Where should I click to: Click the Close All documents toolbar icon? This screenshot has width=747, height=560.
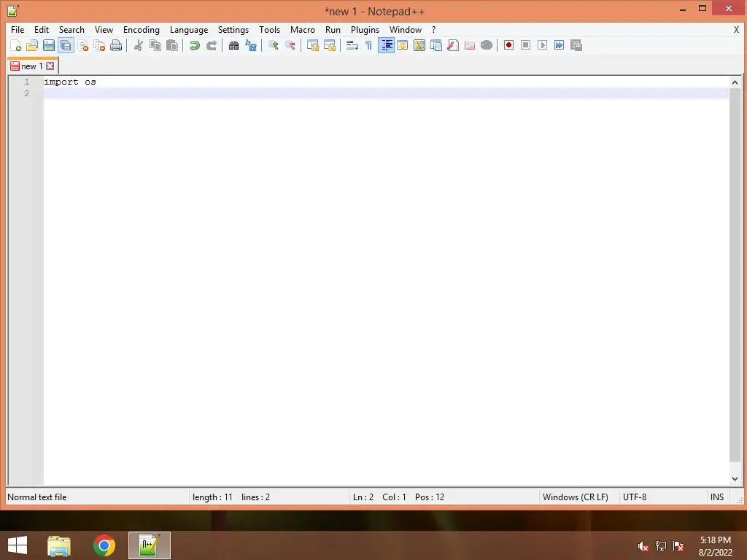tap(99, 45)
